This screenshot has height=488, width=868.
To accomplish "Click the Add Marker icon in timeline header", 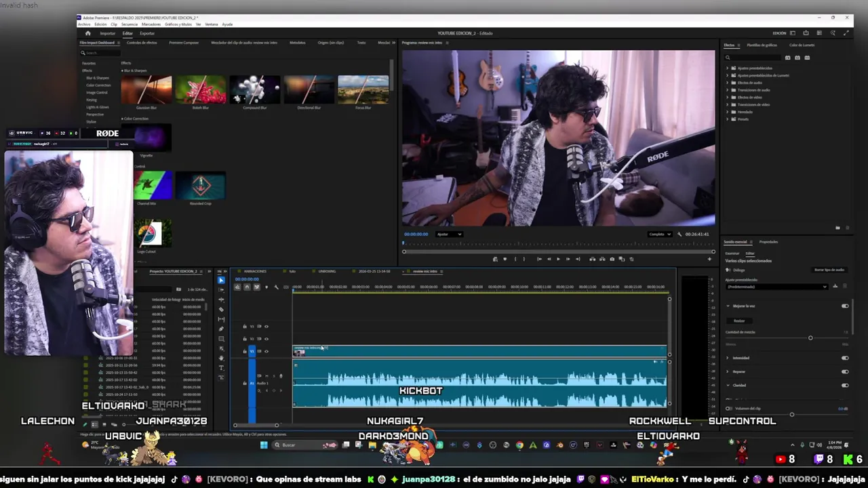I will pos(267,287).
